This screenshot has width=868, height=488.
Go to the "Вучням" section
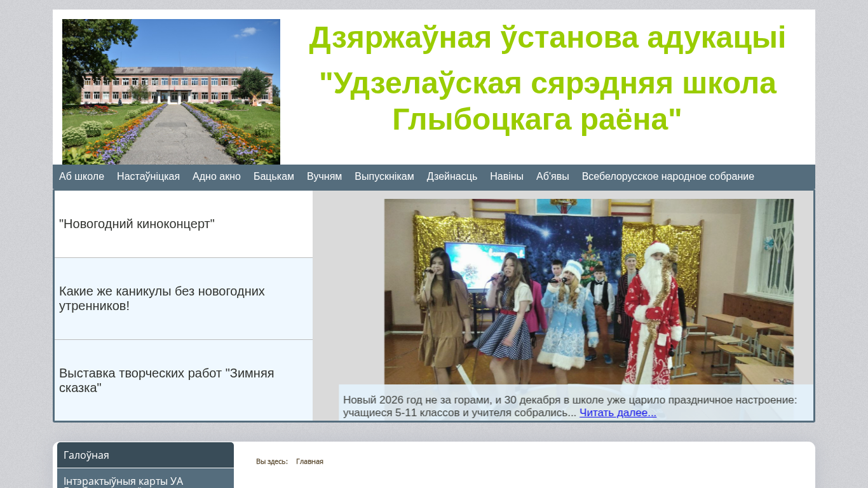point(324,177)
